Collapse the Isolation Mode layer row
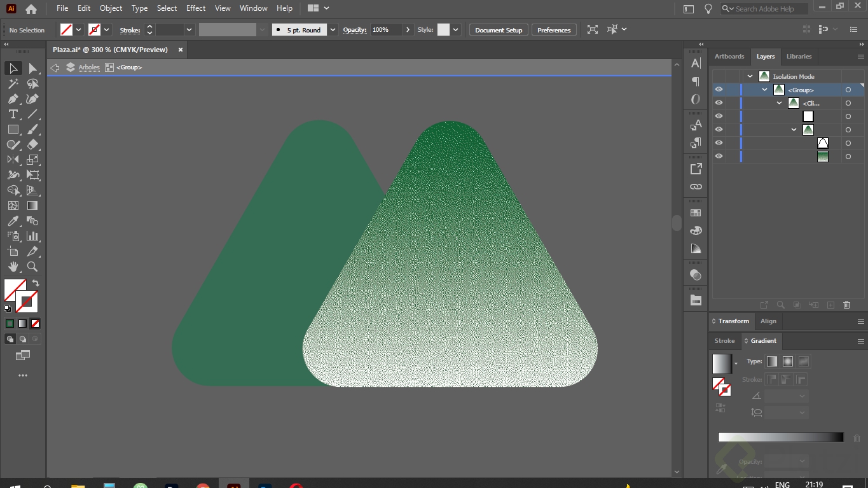 click(750, 76)
